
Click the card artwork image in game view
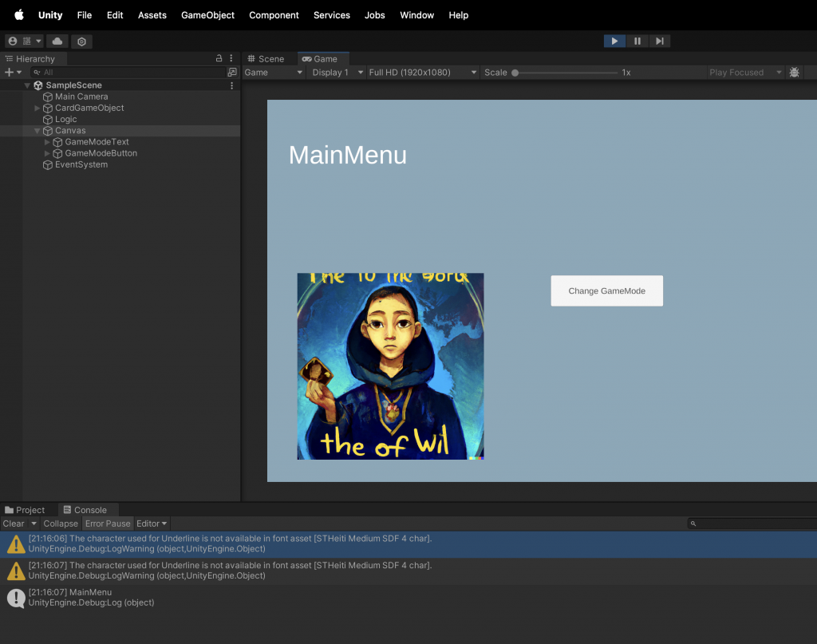[390, 366]
